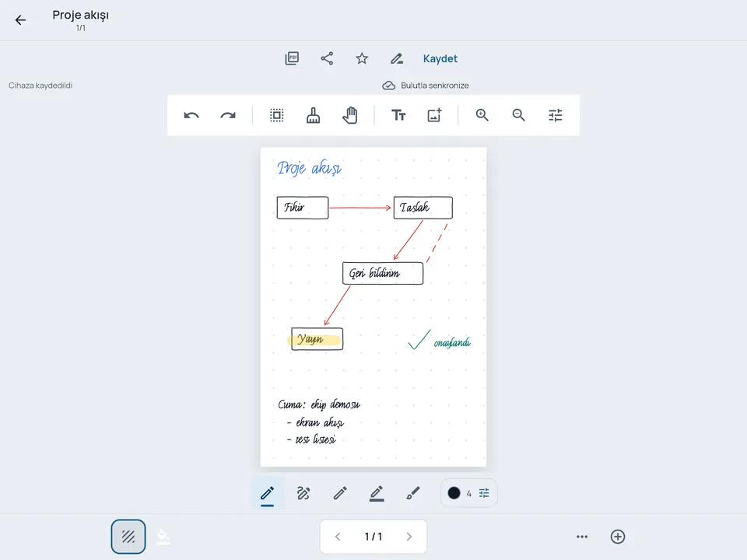Select the eraser brush tool
The height and width of the screenshot is (560, 747).
point(313,115)
